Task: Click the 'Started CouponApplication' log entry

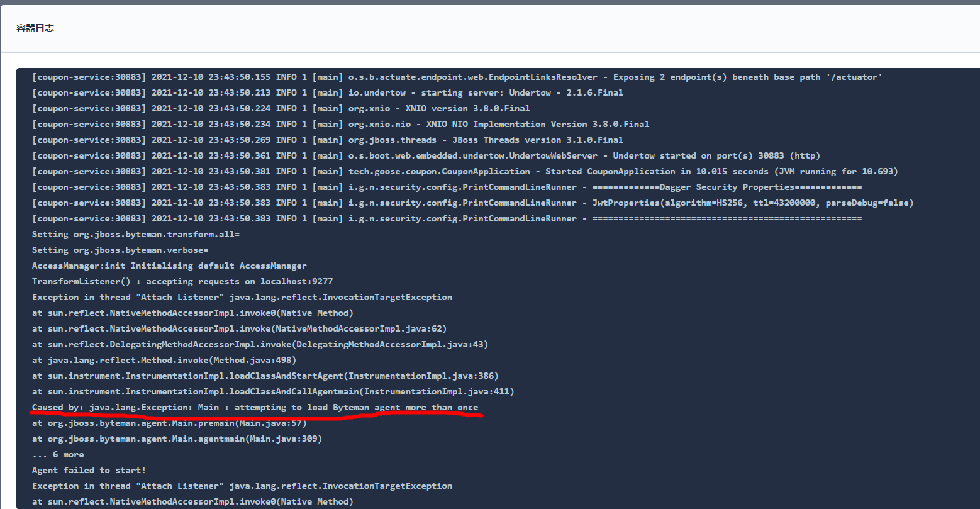Action: [465, 171]
